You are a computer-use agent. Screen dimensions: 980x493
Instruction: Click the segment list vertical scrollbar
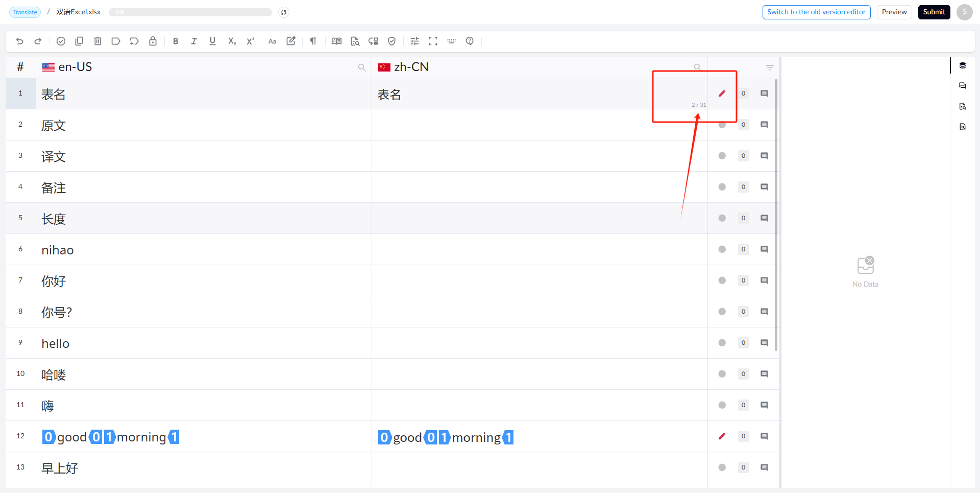point(776,215)
